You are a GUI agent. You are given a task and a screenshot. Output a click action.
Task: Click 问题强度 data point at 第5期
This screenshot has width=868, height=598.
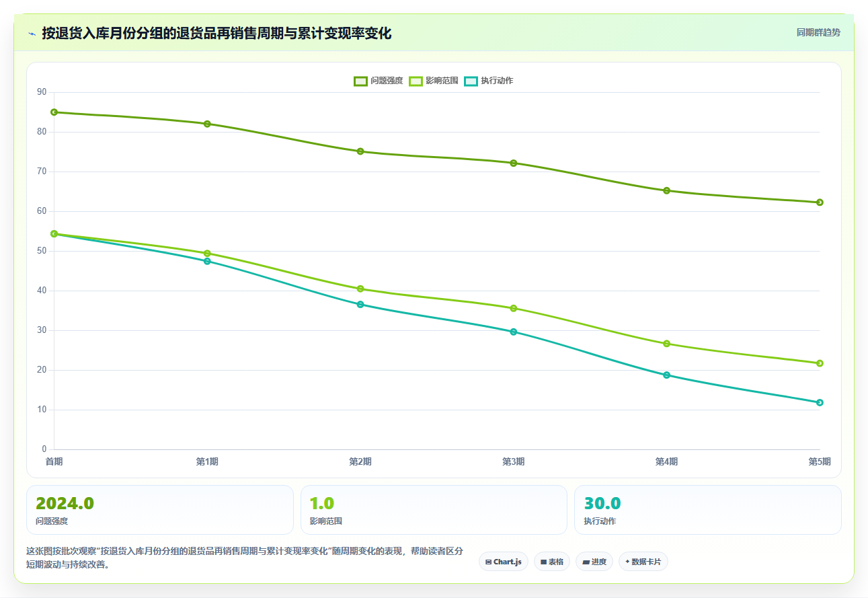click(820, 202)
